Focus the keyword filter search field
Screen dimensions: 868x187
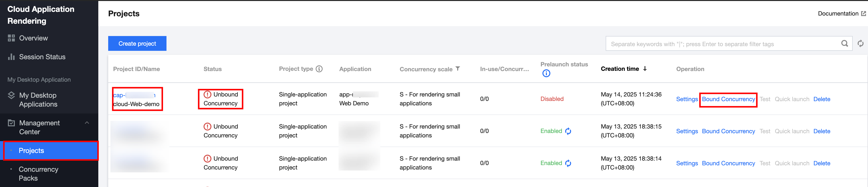(x=721, y=44)
